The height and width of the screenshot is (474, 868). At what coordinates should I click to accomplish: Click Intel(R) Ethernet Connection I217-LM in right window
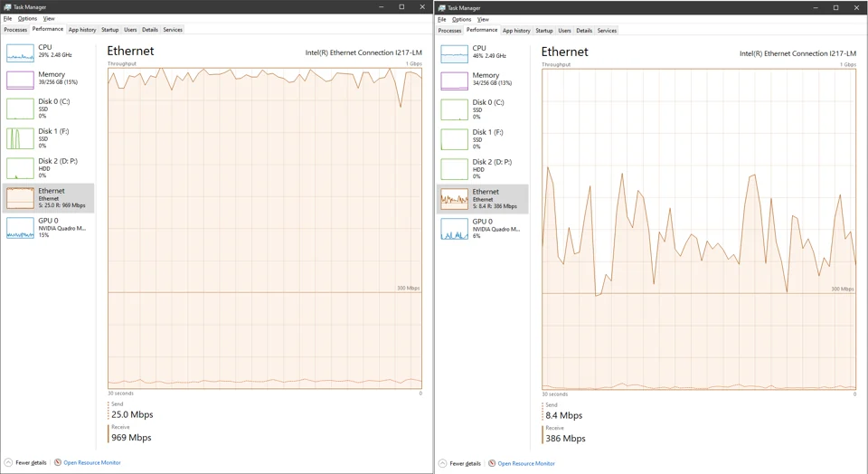click(797, 53)
